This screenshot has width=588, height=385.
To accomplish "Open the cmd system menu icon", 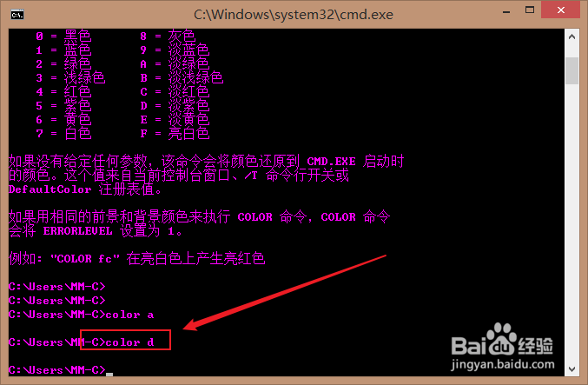I will [x=17, y=15].
